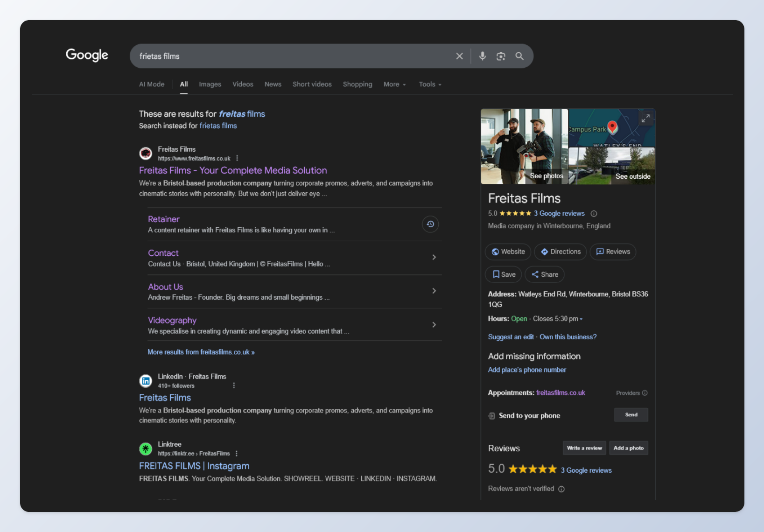The height and width of the screenshot is (532, 764).
Task: Expand the About Us sitelink chevron
Action: tap(434, 291)
